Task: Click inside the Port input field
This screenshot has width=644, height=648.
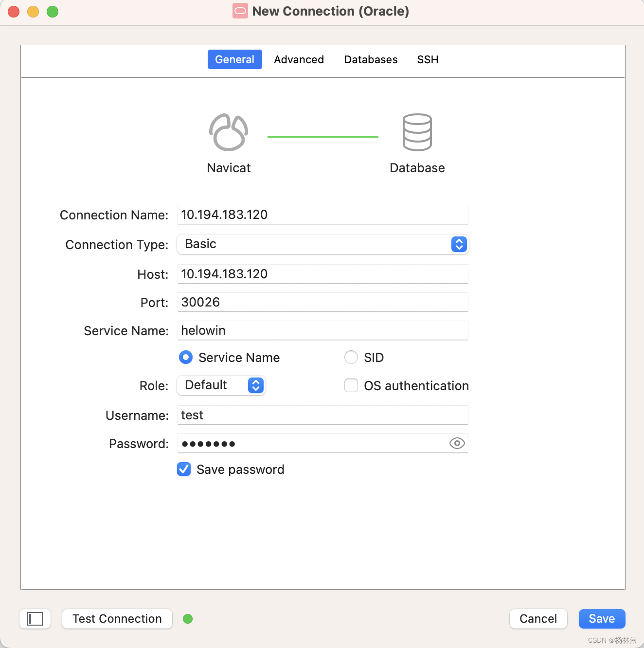Action: [x=322, y=302]
